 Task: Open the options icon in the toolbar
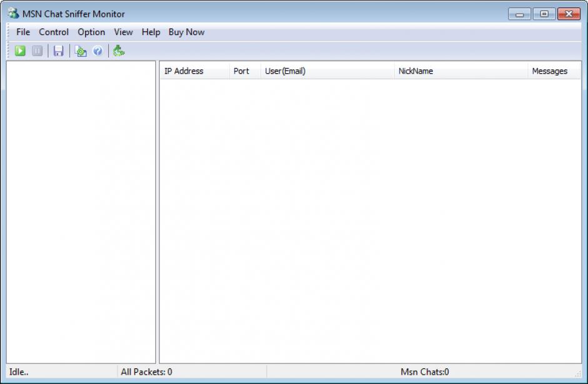click(x=80, y=51)
